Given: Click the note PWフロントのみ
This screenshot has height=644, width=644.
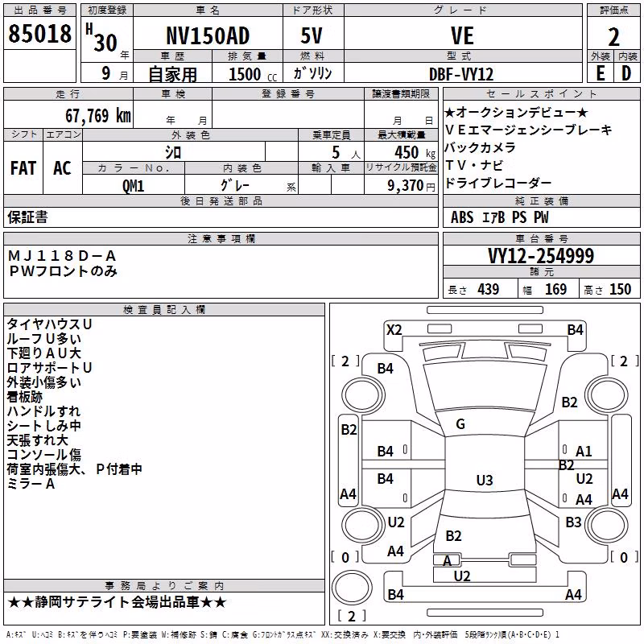Looking at the screenshot, I should [x=63, y=271].
